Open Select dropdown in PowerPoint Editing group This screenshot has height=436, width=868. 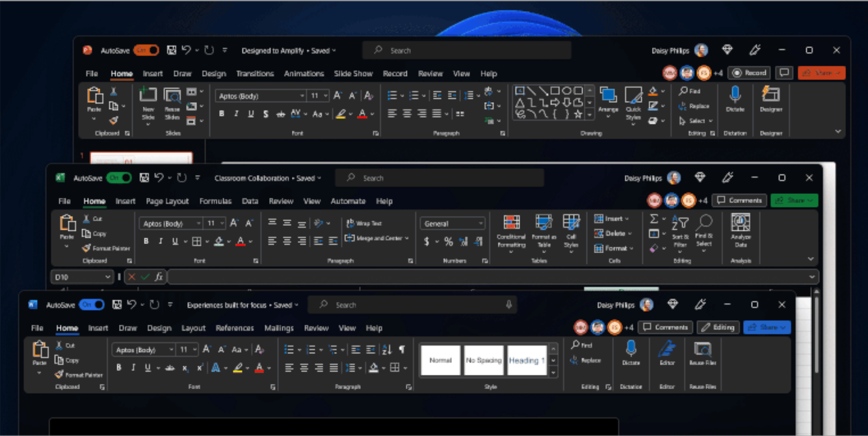coord(696,121)
